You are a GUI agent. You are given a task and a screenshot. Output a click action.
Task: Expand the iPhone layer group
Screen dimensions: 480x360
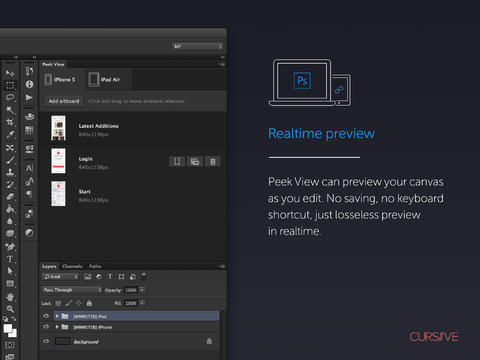tap(57, 327)
